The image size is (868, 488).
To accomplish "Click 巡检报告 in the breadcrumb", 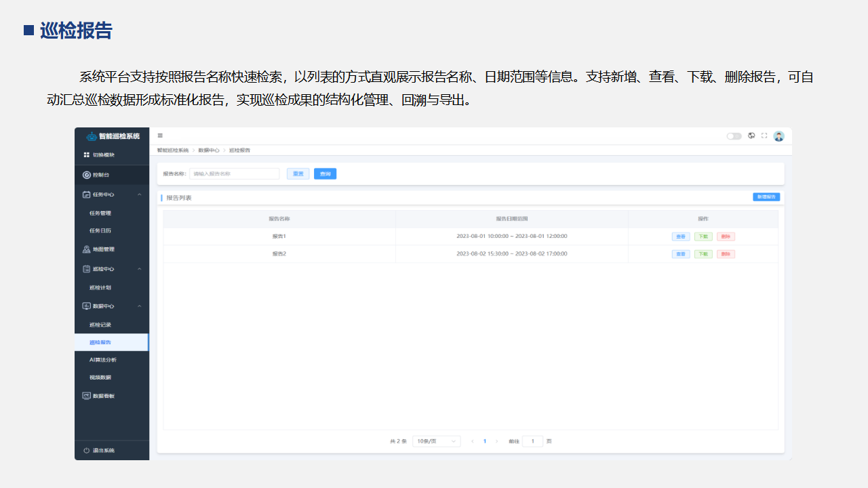I will (239, 150).
